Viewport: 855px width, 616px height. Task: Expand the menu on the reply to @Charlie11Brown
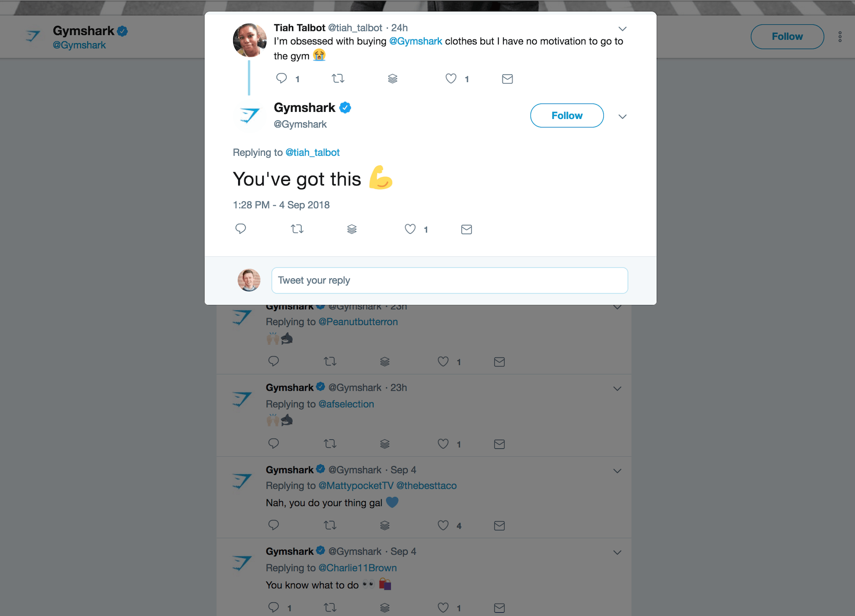click(x=617, y=552)
